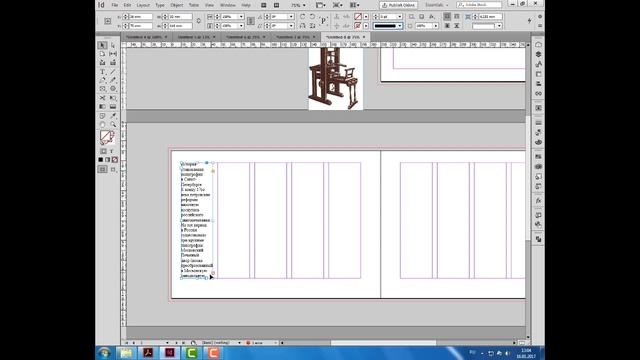Screen dimensions: 640x360
Task: Open the Layout menu
Action: click(143, 5)
